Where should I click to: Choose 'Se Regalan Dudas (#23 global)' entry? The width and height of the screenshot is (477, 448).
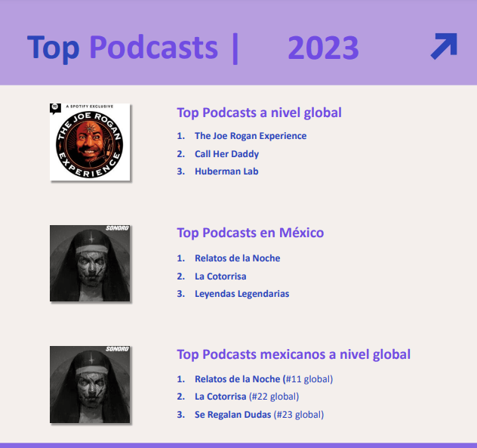tap(259, 415)
